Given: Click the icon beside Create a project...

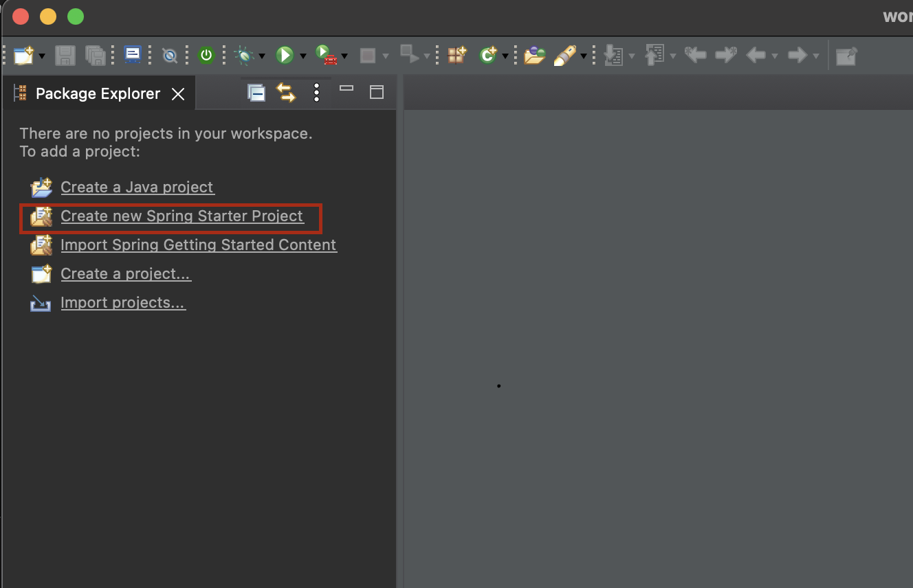Looking at the screenshot, I should 41,274.
